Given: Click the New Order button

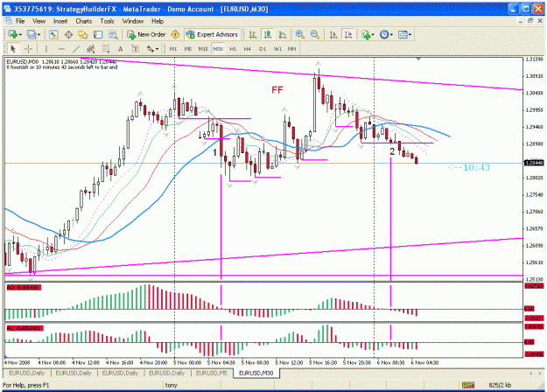Looking at the screenshot, I should tap(146, 34).
